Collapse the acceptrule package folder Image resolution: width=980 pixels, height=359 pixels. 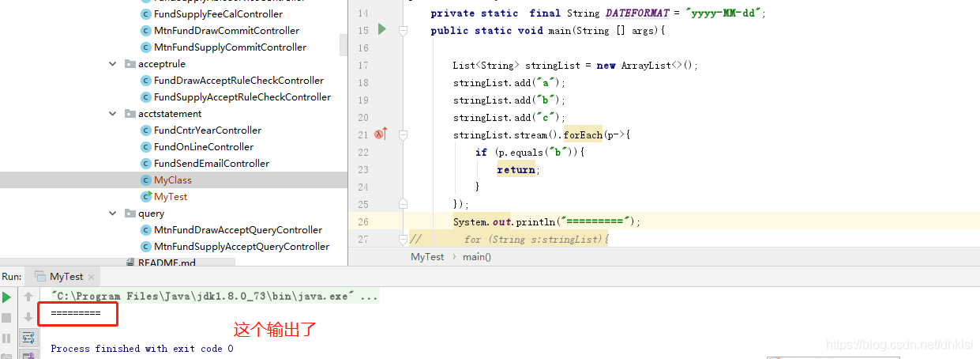114,64
